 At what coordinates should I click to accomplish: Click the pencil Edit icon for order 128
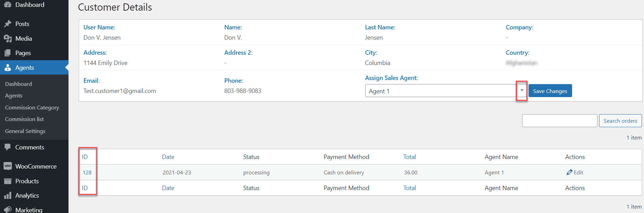[569, 172]
